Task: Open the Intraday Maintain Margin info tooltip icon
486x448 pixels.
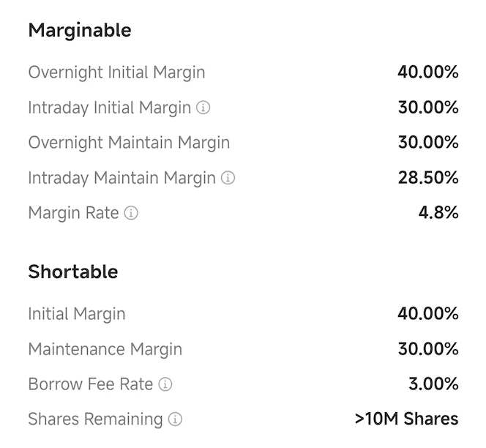Action: [x=228, y=178]
